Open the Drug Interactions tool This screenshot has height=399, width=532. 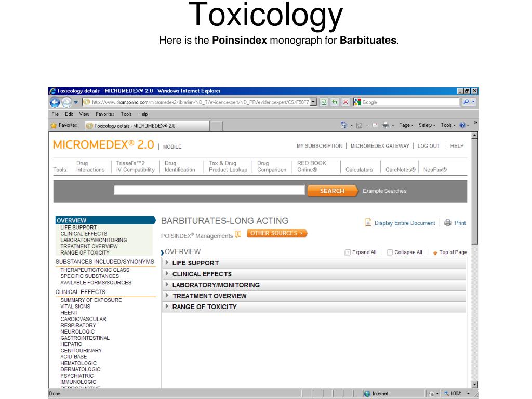[90, 166]
